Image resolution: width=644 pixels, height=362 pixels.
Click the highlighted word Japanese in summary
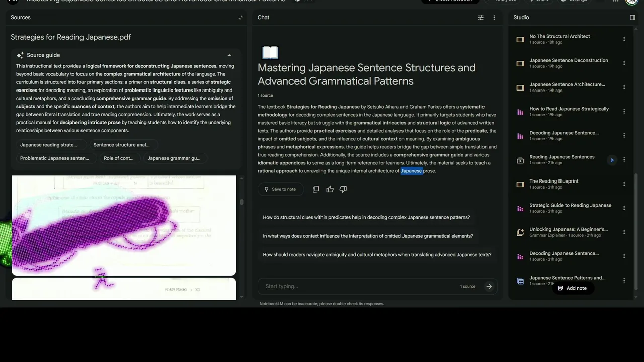point(411,171)
